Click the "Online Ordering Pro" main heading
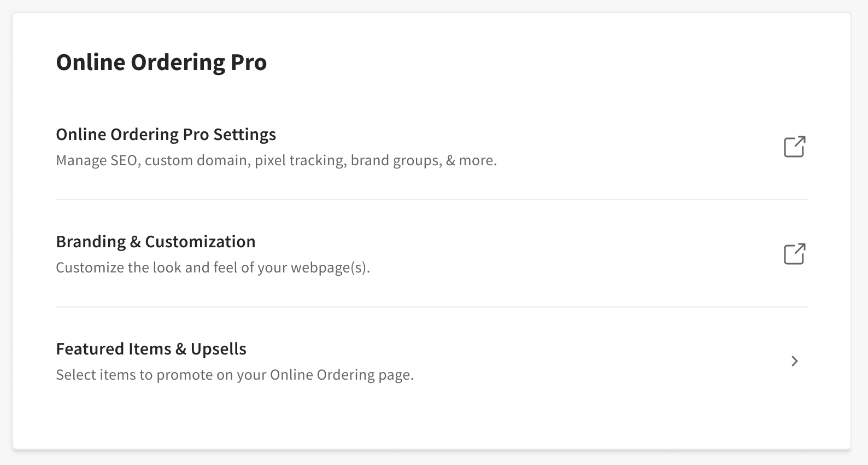868x465 pixels. pyautogui.click(x=161, y=62)
